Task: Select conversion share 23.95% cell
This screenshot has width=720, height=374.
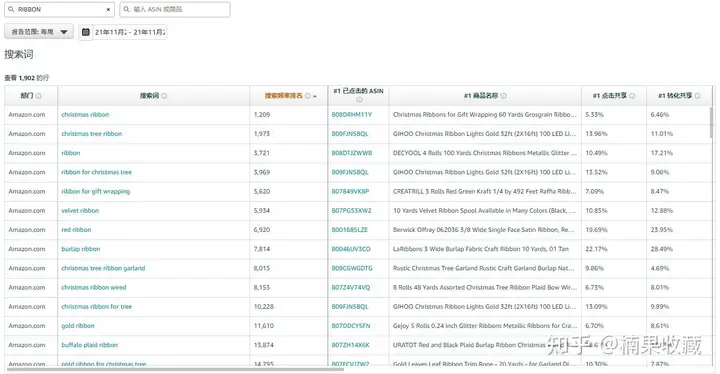Action: 661,230
